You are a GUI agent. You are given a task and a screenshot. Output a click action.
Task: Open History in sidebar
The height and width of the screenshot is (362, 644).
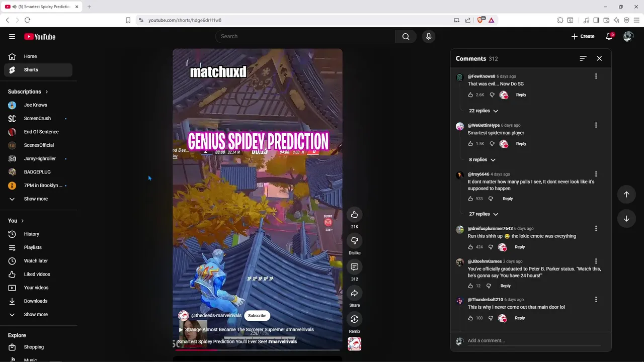38,234
